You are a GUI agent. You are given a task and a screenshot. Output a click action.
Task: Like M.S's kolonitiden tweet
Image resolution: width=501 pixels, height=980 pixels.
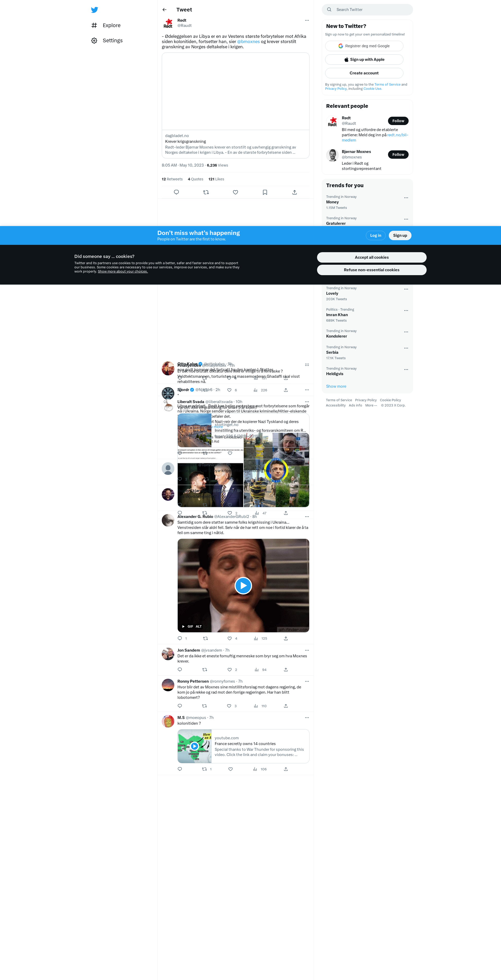tap(230, 769)
